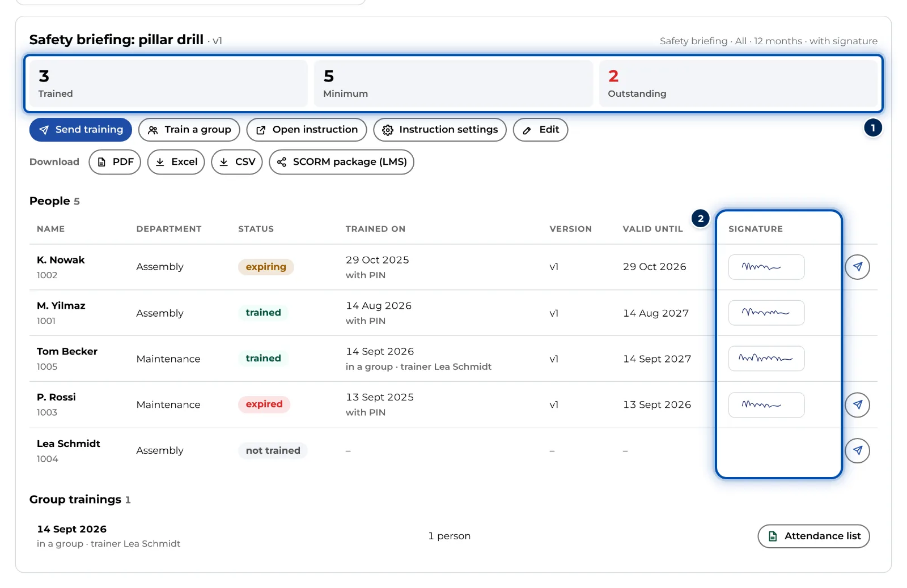Open Instruction settings
The image size is (907, 588).
440,130
